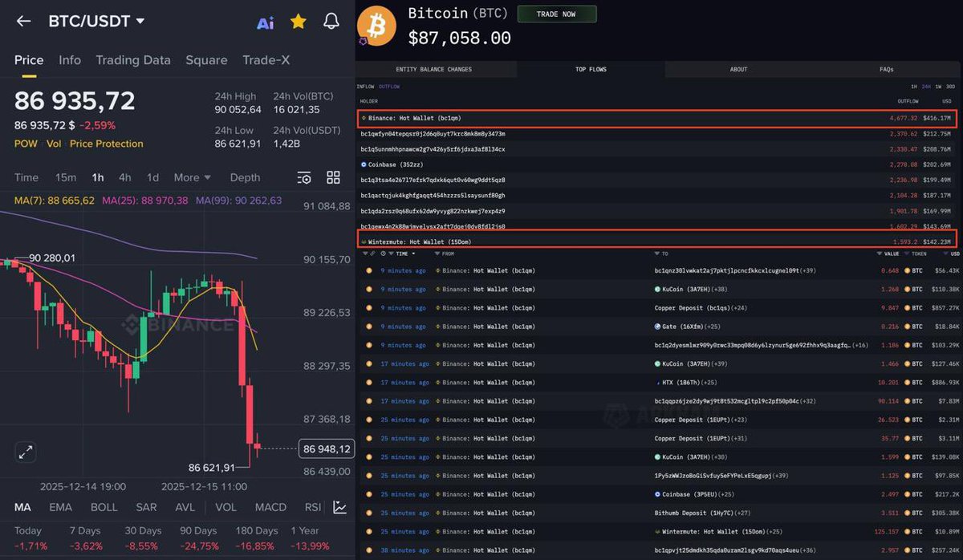This screenshot has height=560, width=963.
Task: Select the 24H range in top flows
Action: click(x=926, y=87)
